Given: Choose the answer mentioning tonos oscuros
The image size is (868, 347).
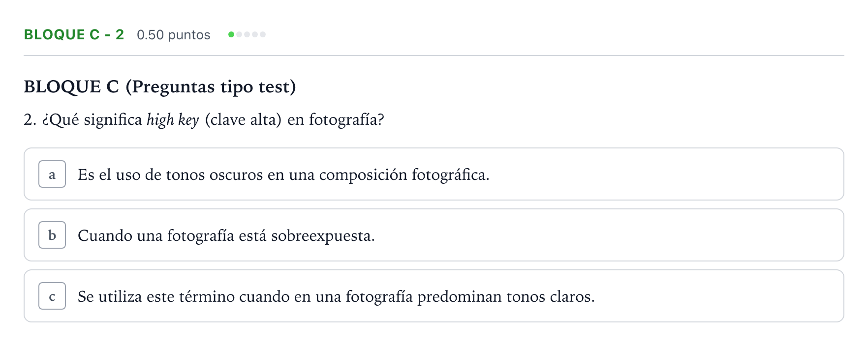Looking at the screenshot, I should [434, 174].
